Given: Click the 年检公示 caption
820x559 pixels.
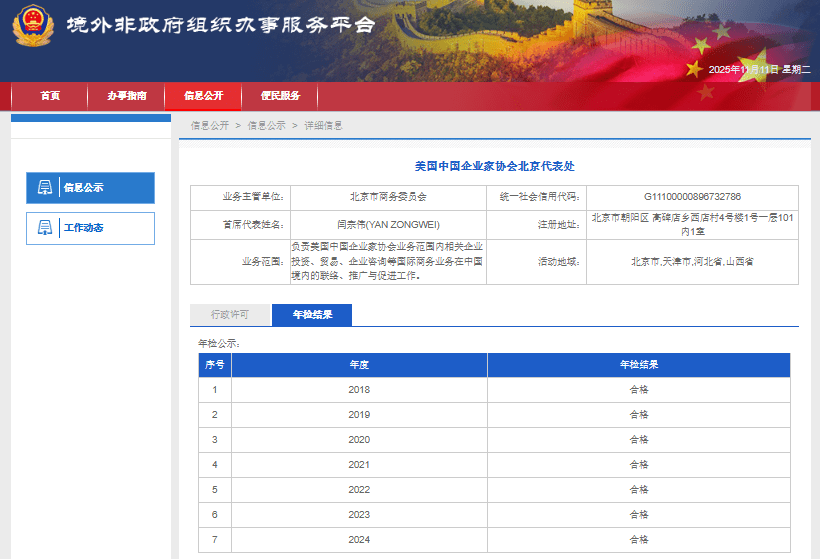Looking at the screenshot, I should click(x=219, y=344).
